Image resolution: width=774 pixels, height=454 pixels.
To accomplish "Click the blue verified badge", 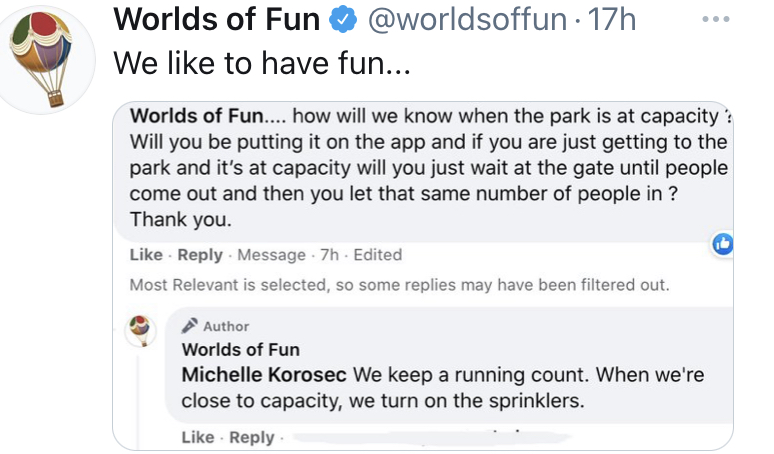I will [343, 20].
